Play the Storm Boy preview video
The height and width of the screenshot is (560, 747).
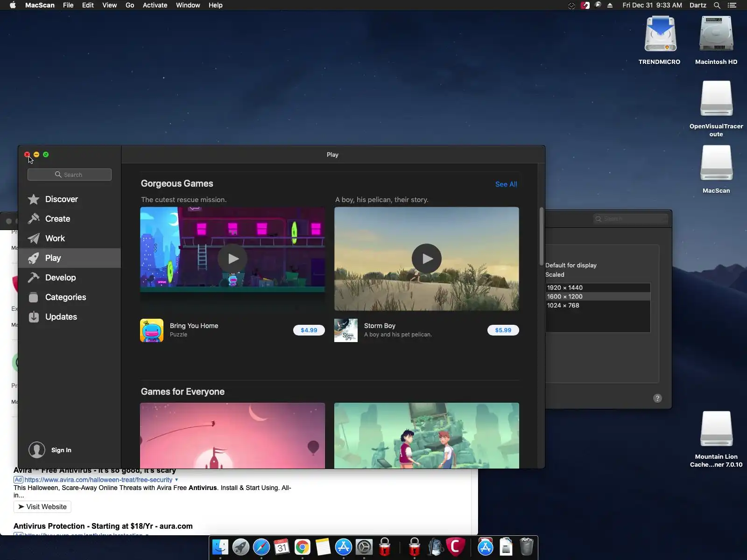point(427,259)
